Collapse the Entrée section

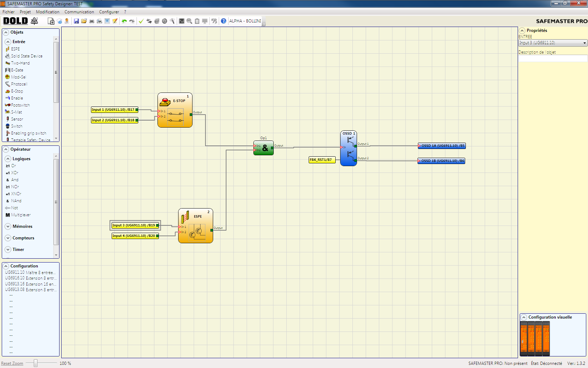tap(8, 42)
